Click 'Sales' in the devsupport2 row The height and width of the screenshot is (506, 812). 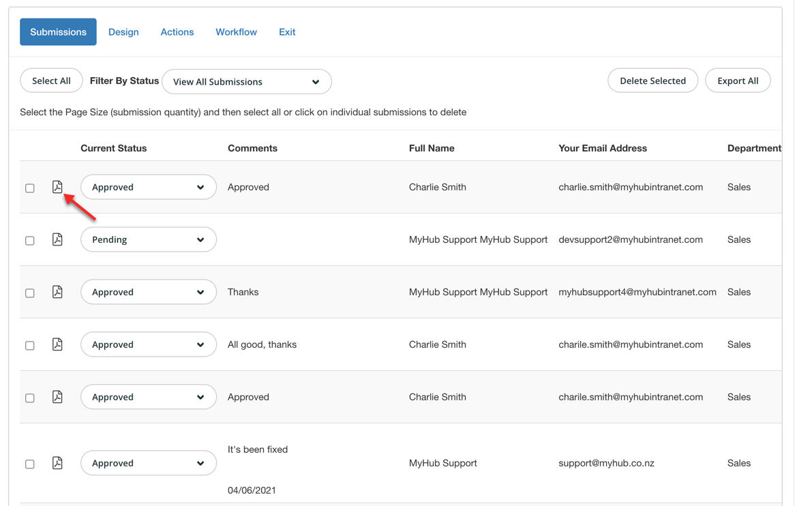739,239
